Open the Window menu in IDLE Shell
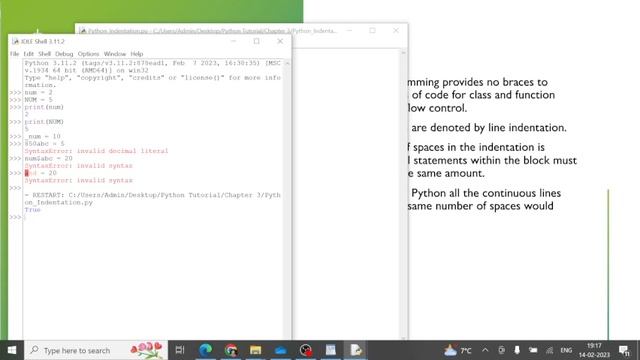This screenshot has height=360, width=640. [115, 54]
